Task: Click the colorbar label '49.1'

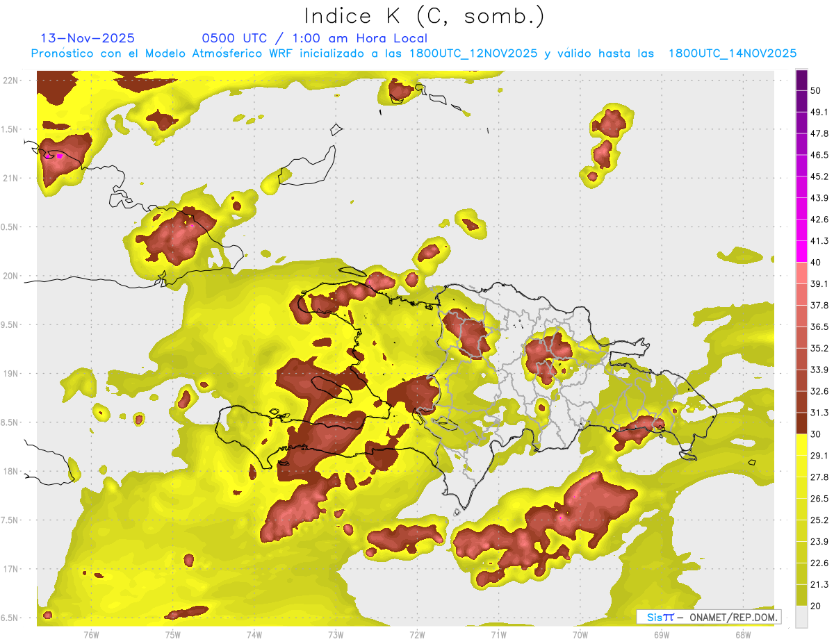Action: [x=819, y=112]
